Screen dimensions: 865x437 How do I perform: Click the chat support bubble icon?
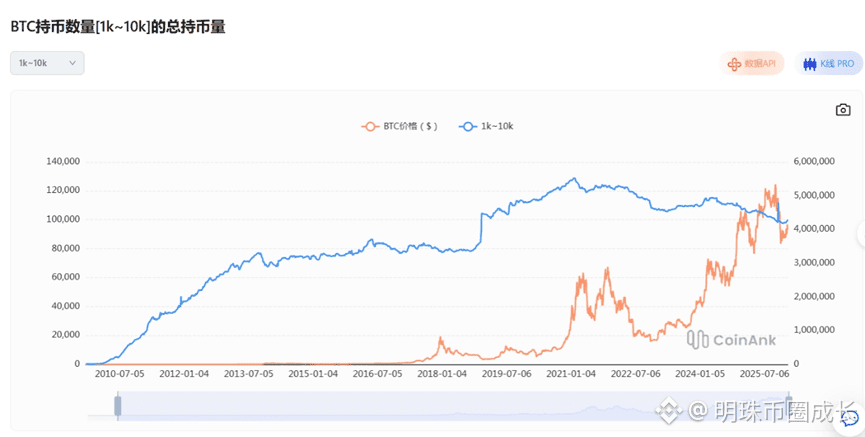pyautogui.click(x=850, y=418)
